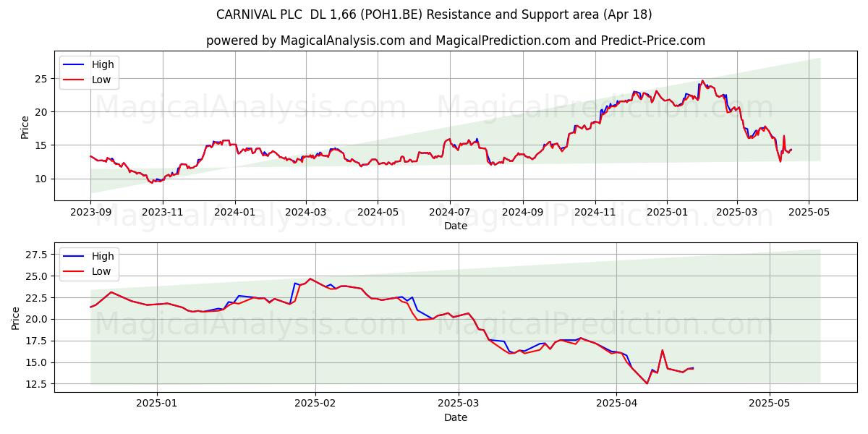Click the '2023-09' tick label

pyautogui.click(x=90, y=213)
